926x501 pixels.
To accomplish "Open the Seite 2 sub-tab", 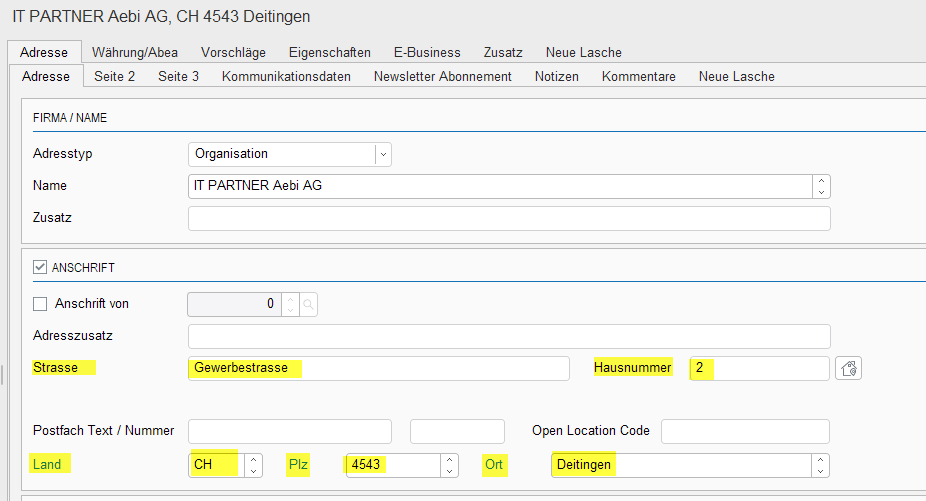I will 115,77.
